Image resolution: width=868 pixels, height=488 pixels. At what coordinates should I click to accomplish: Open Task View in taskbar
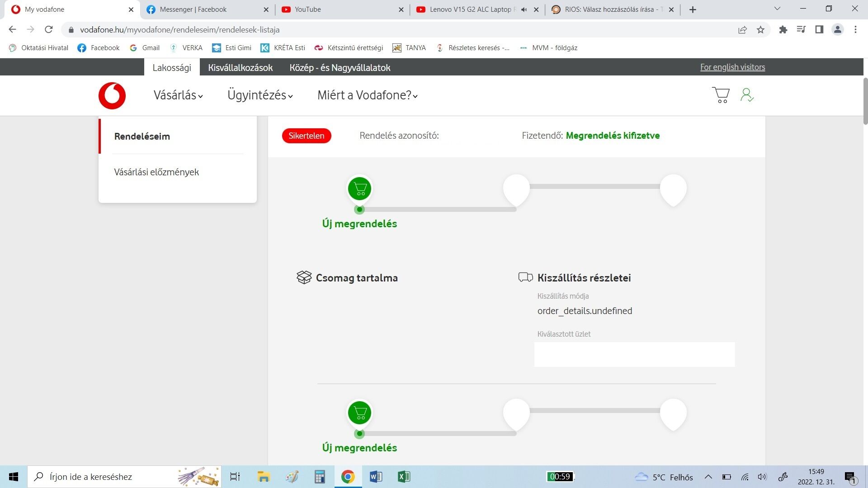pyautogui.click(x=235, y=477)
